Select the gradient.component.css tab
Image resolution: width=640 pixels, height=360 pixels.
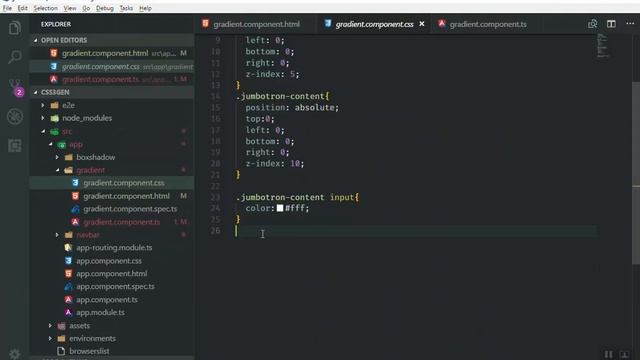click(373, 24)
